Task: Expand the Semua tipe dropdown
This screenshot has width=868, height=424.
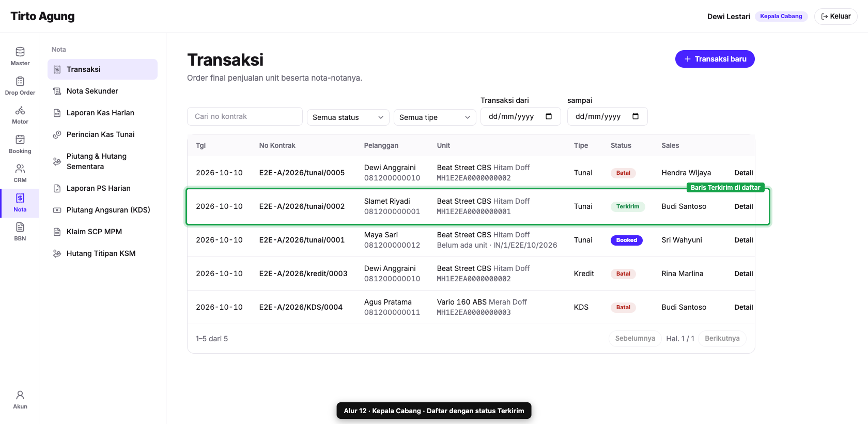Action: point(435,117)
